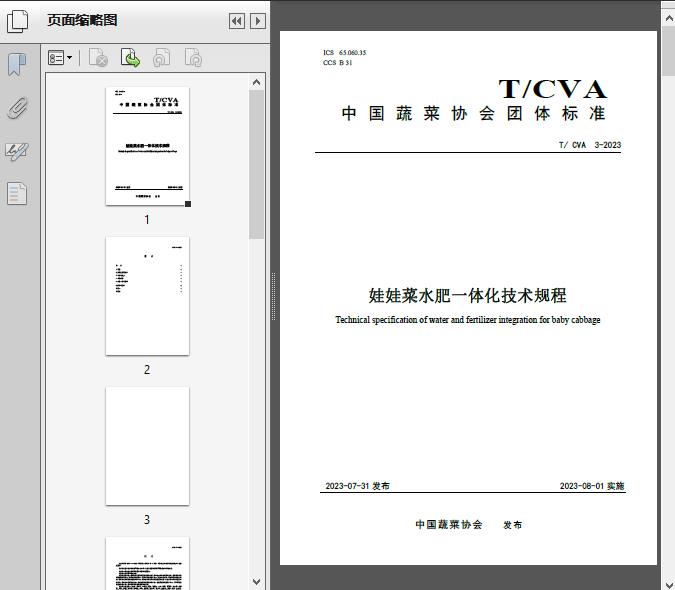
Task: Click the thumbnail panel scrollbar thumb
Action: (257, 164)
